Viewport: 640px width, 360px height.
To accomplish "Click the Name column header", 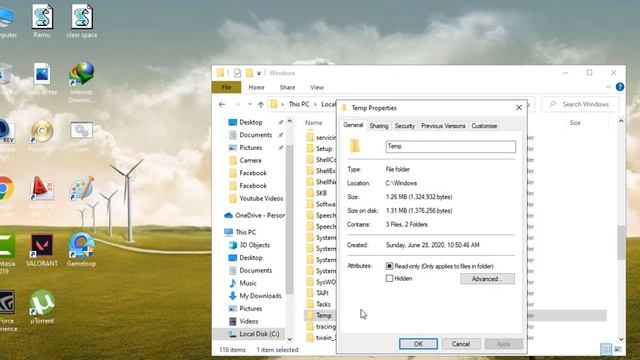I will click(313, 122).
